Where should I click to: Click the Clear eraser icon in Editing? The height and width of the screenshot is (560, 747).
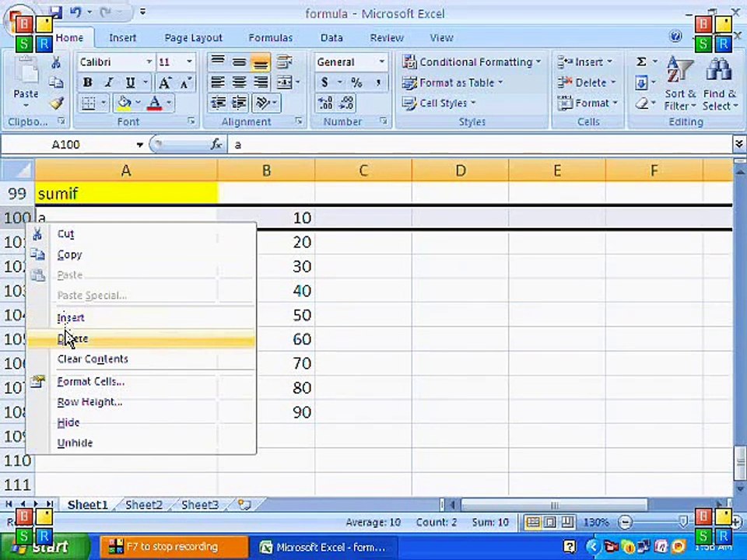[642, 103]
